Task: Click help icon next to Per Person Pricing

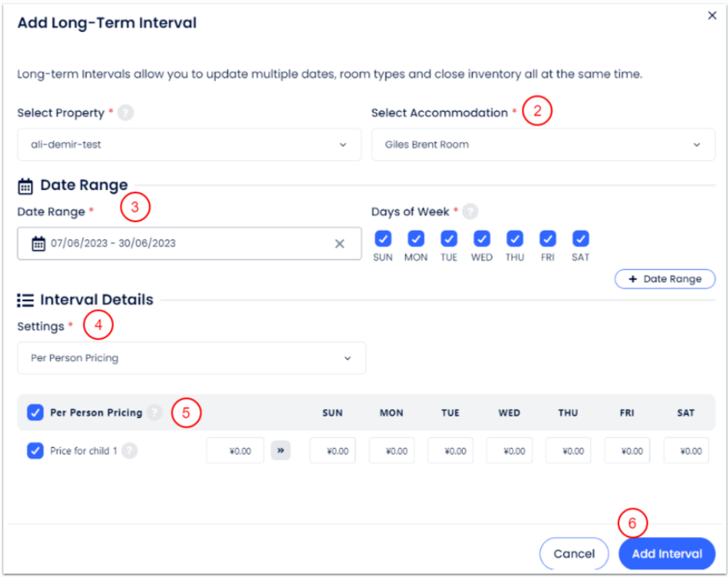Action: pyautogui.click(x=155, y=413)
